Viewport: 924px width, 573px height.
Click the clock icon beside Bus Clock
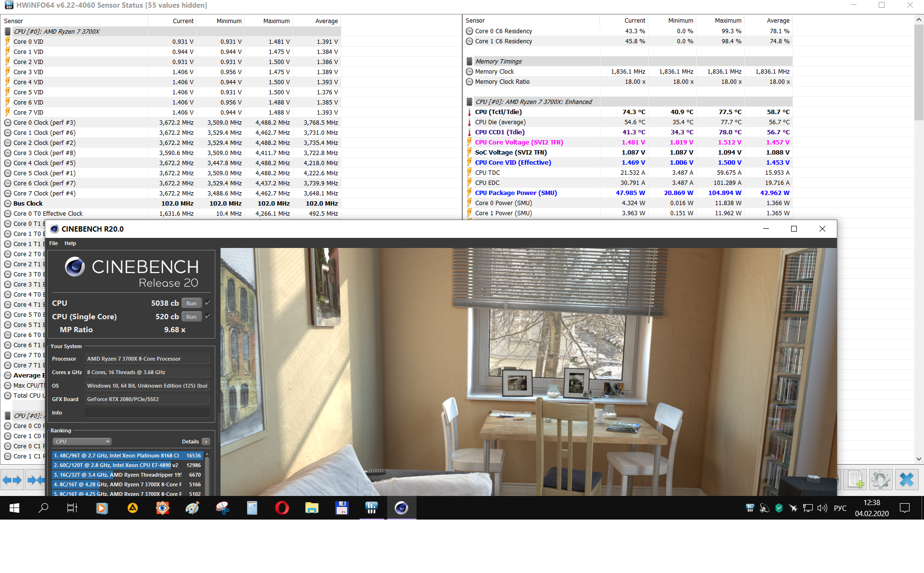pyautogui.click(x=8, y=203)
